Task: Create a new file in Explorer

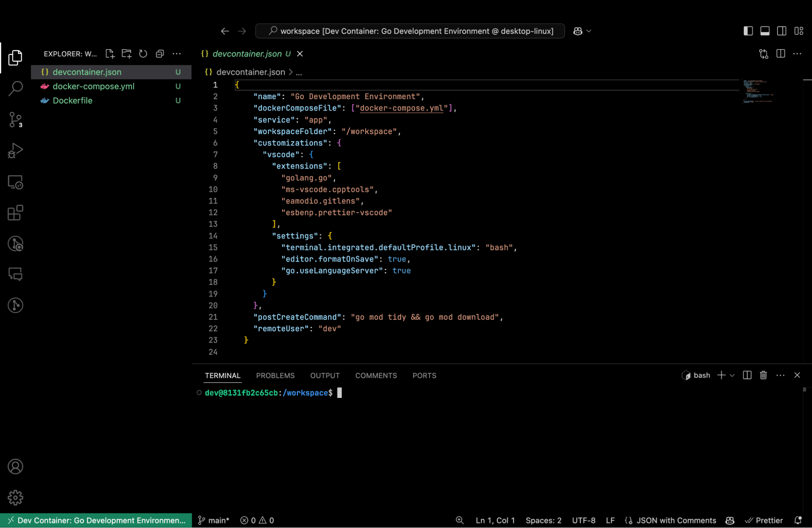Action: tap(110, 54)
